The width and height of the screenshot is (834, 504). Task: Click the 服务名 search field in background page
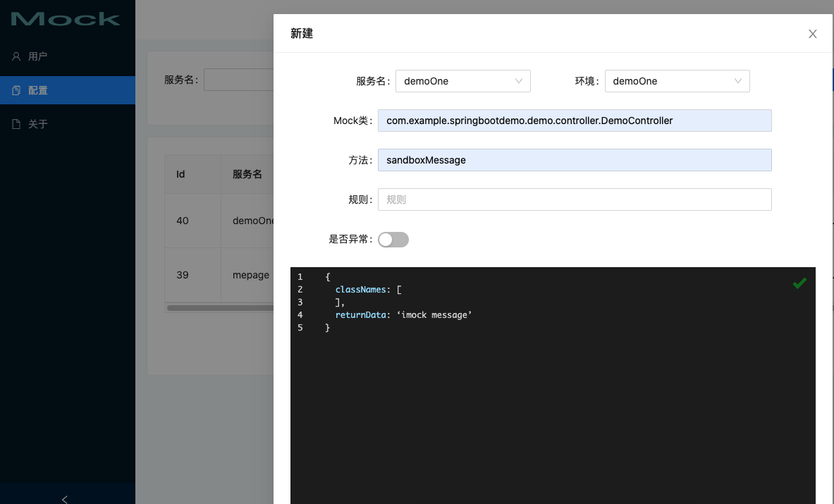pyautogui.click(x=238, y=80)
